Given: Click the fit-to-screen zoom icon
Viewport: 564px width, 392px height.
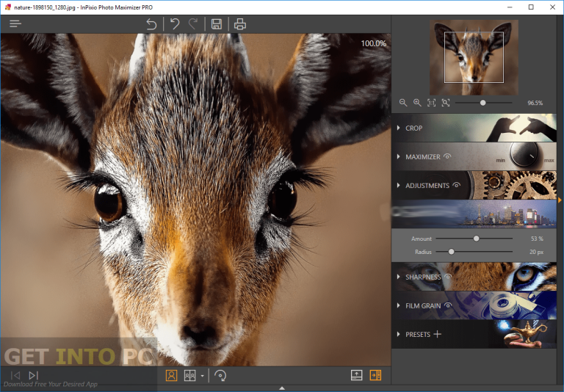Looking at the screenshot, I should click(445, 103).
